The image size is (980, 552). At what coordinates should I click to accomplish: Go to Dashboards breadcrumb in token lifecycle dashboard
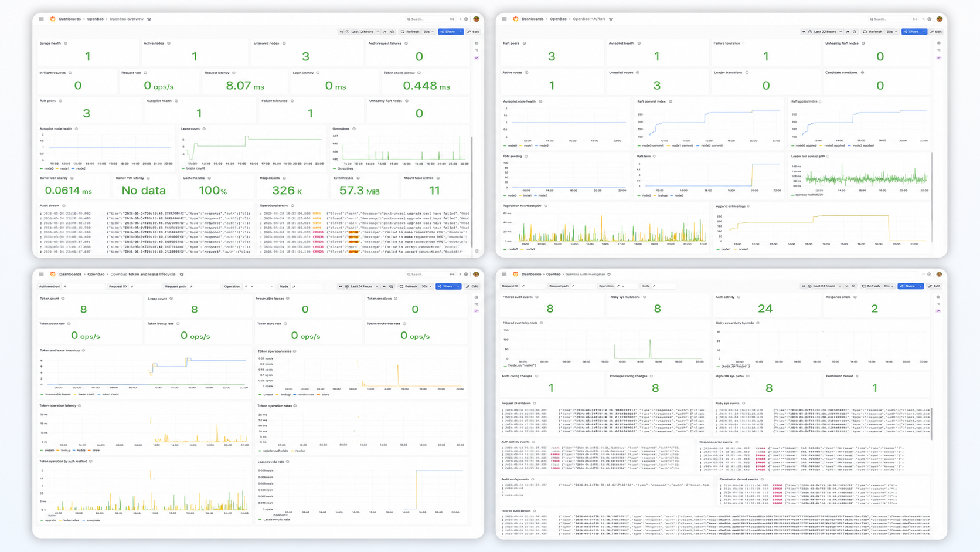tap(70, 274)
